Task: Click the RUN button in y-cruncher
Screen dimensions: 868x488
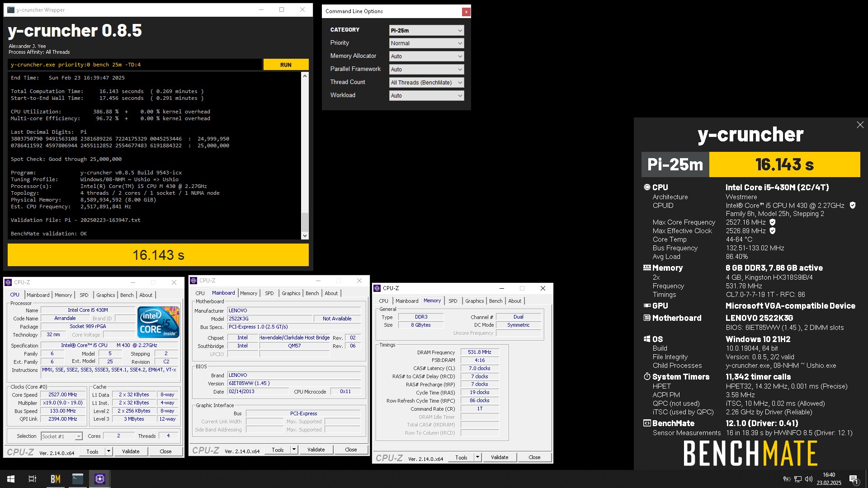Action: point(286,65)
